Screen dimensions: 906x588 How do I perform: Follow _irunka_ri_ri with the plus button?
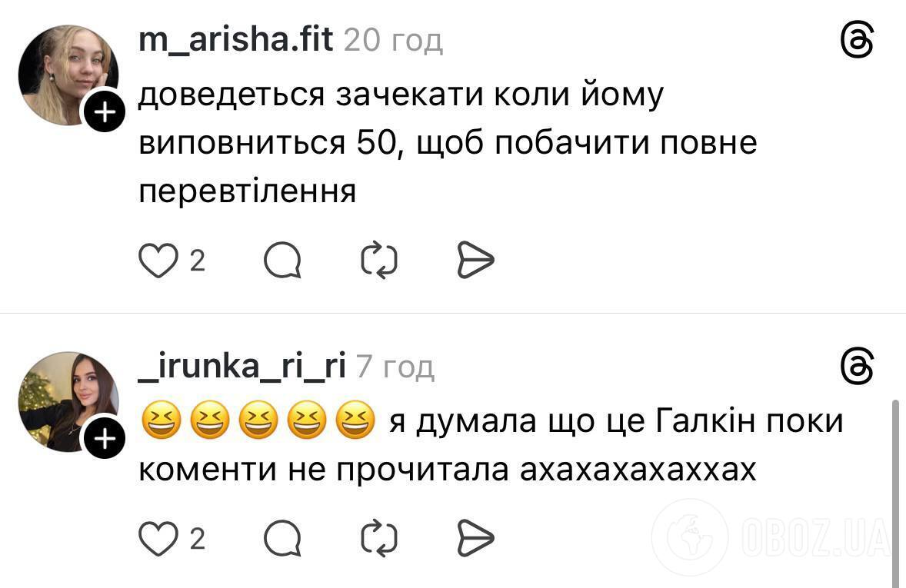(104, 437)
